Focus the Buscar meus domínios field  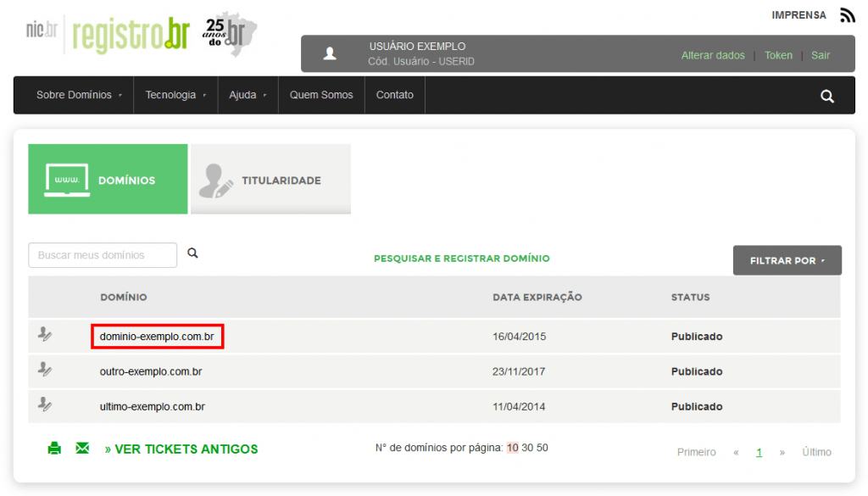(103, 255)
